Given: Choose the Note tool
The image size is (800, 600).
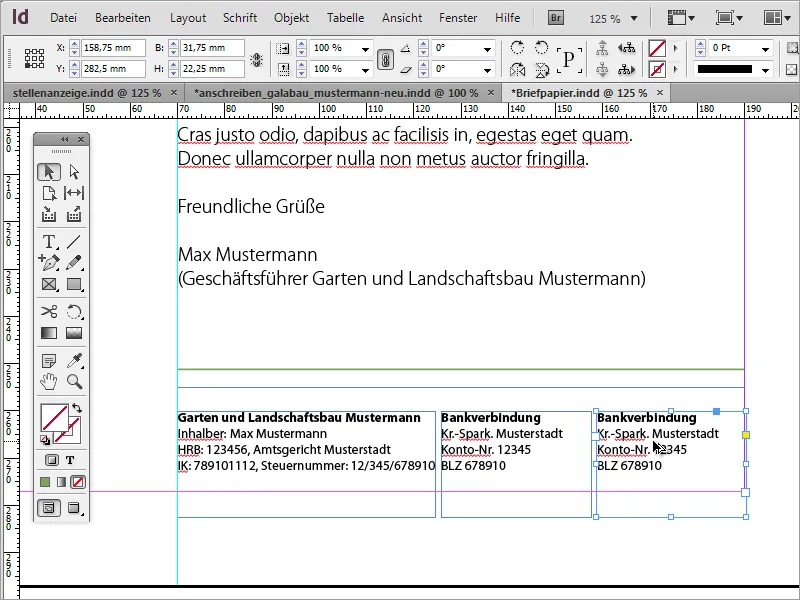Looking at the screenshot, I should point(49,361).
